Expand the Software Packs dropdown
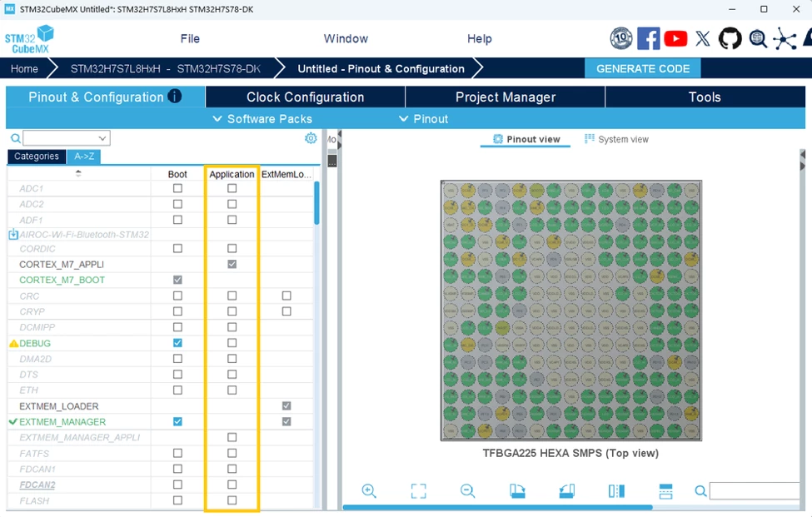The height and width of the screenshot is (517, 812). click(262, 118)
